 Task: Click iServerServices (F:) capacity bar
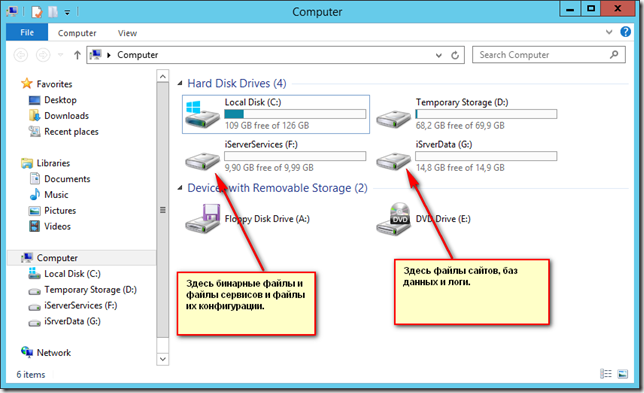[x=295, y=156]
